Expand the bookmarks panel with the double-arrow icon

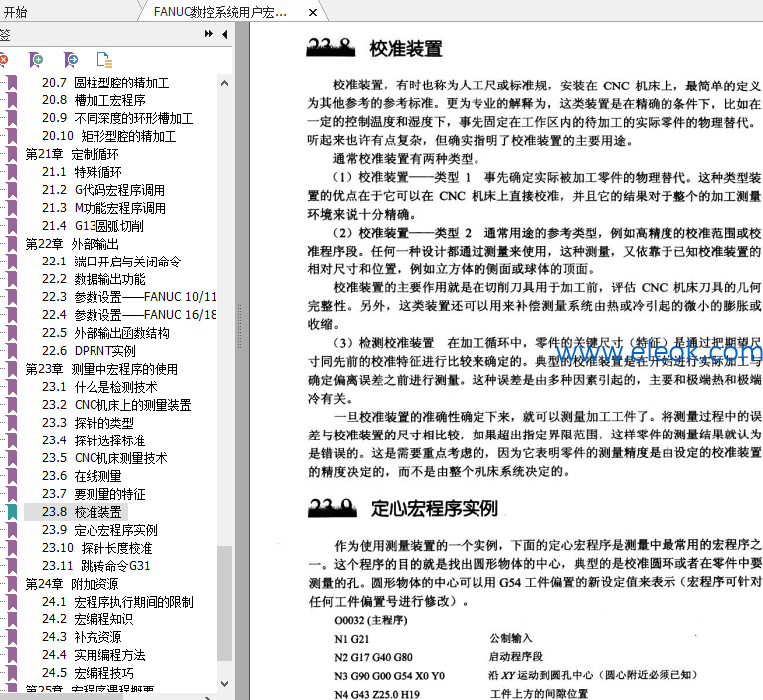coord(209,34)
